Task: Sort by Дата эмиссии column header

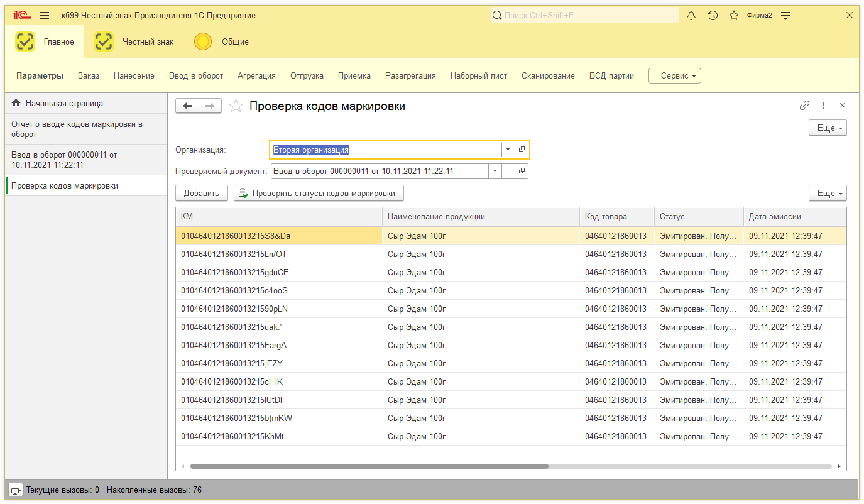Action: tap(795, 216)
